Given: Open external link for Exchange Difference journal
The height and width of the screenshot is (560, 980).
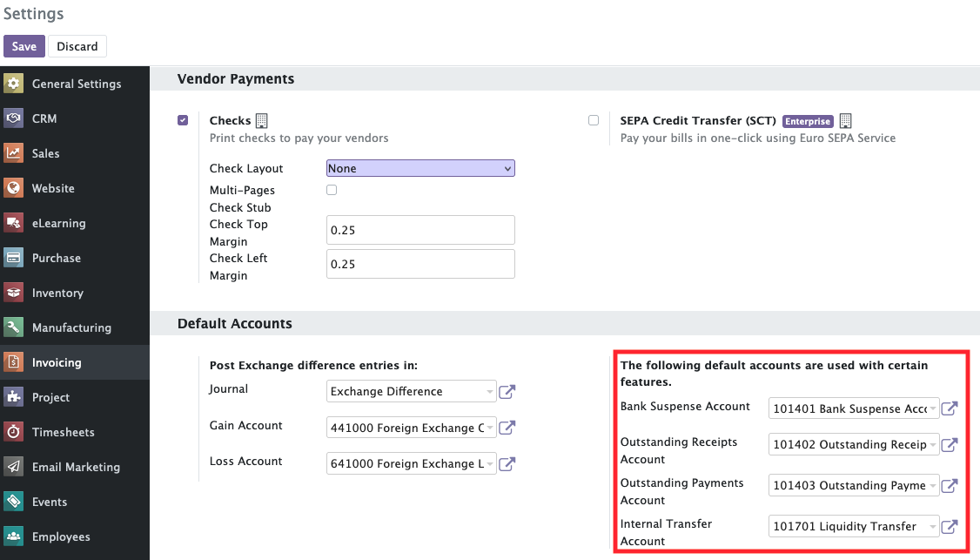Looking at the screenshot, I should pyautogui.click(x=507, y=392).
